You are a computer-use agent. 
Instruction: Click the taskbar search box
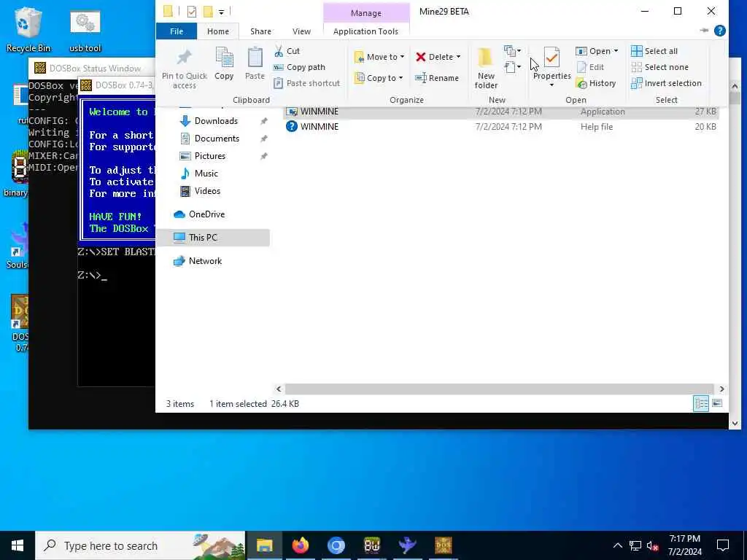140,545
